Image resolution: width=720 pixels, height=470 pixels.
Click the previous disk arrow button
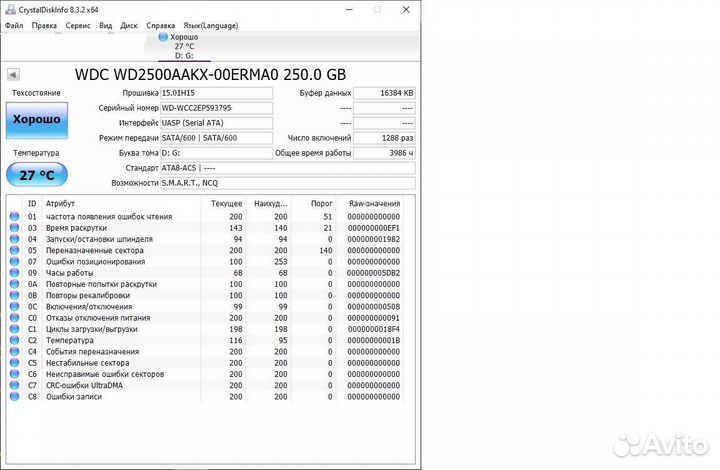pos(13,74)
